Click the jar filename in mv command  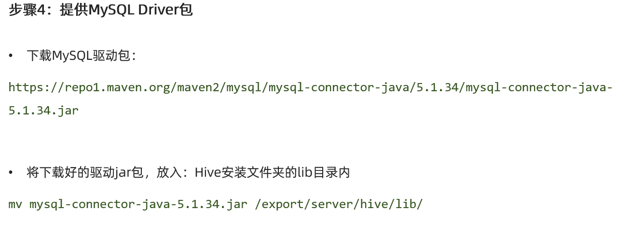pyautogui.click(x=138, y=204)
